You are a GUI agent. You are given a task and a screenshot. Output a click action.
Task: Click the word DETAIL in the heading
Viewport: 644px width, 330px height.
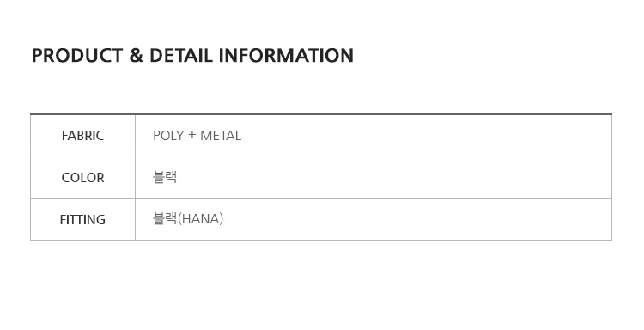pos(181,56)
